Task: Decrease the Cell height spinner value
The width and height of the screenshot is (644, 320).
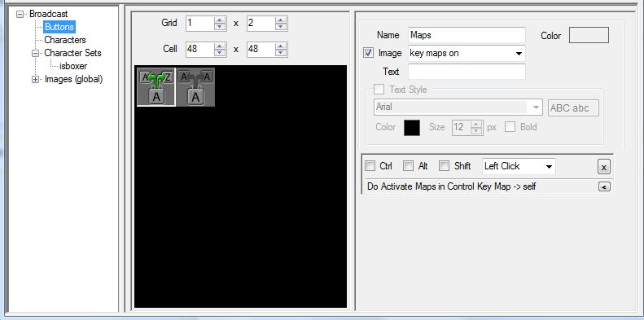Action: click(x=281, y=53)
